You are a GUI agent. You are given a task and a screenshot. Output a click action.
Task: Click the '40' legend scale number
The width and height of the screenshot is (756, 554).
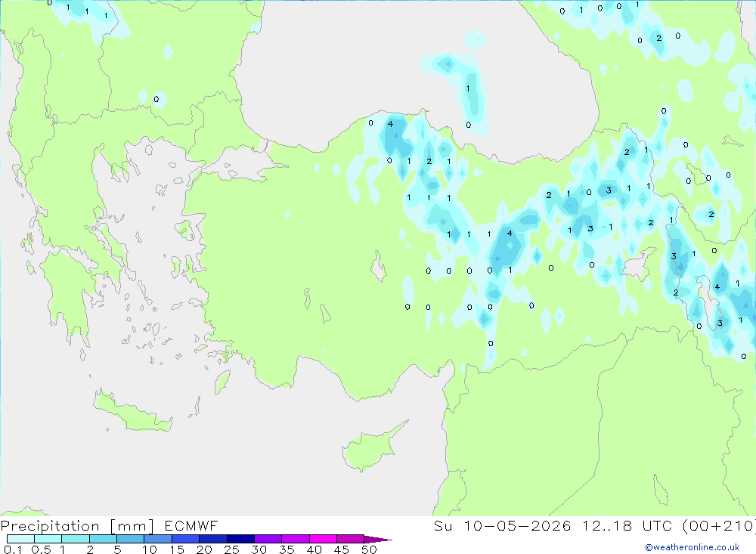314,549
